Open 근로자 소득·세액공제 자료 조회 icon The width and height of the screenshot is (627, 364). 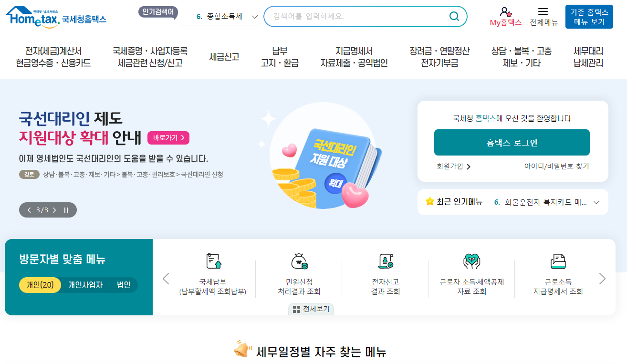coord(471,262)
